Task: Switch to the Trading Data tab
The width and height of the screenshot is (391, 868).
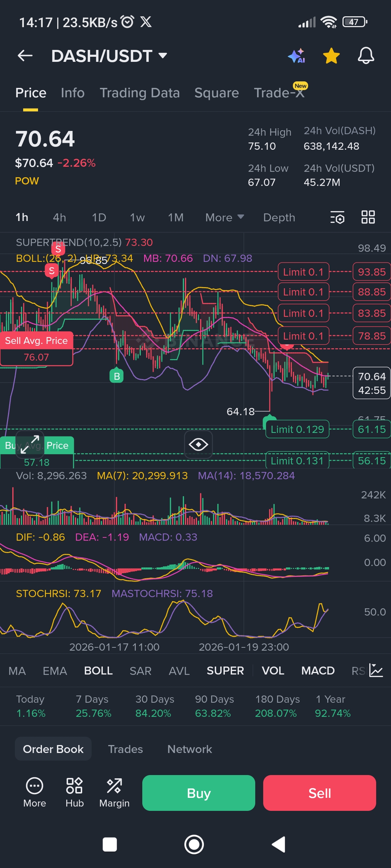Action: (x=140, y=93)
